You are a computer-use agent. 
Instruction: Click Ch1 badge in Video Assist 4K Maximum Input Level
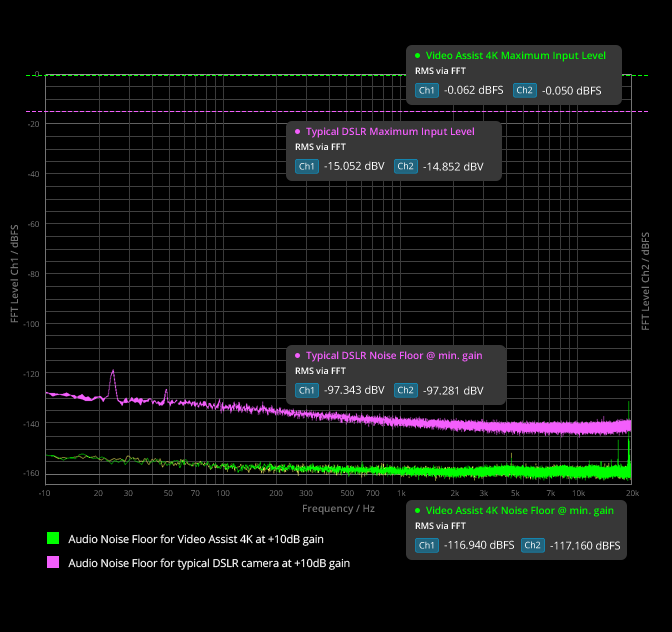pos(427,90)
